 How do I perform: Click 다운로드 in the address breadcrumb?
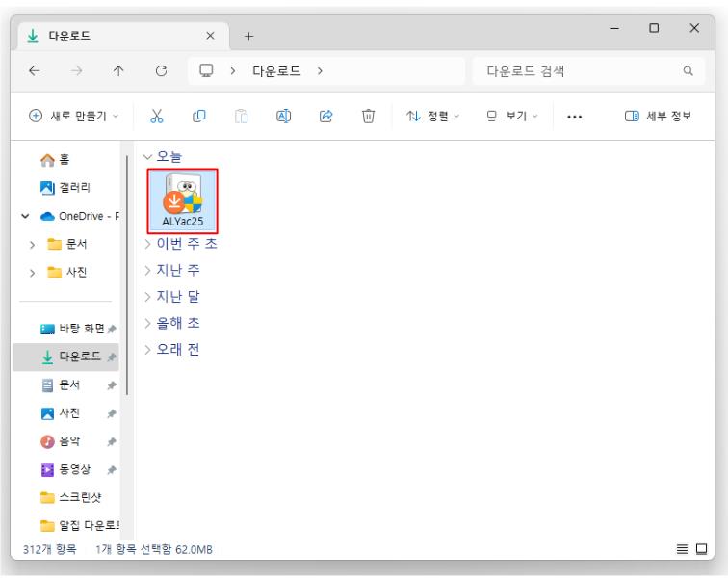pyautogui.click(x=276, y=71)
